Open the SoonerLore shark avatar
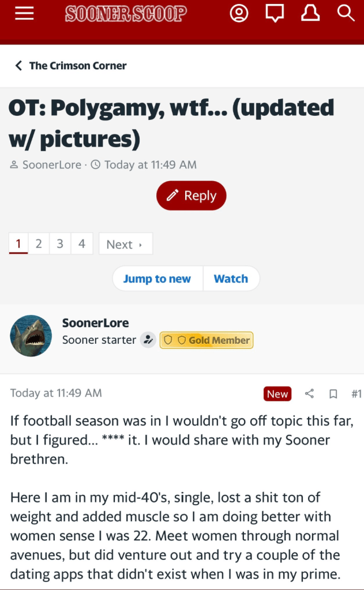 click(31, 336)
